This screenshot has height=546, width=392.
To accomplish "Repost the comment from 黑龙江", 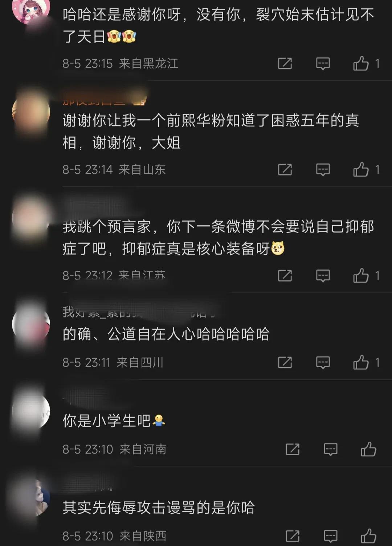I will coord(285,64).
